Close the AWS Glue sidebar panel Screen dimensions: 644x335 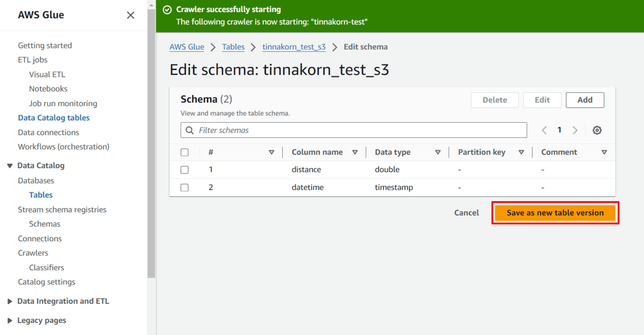tap(130, 15)
